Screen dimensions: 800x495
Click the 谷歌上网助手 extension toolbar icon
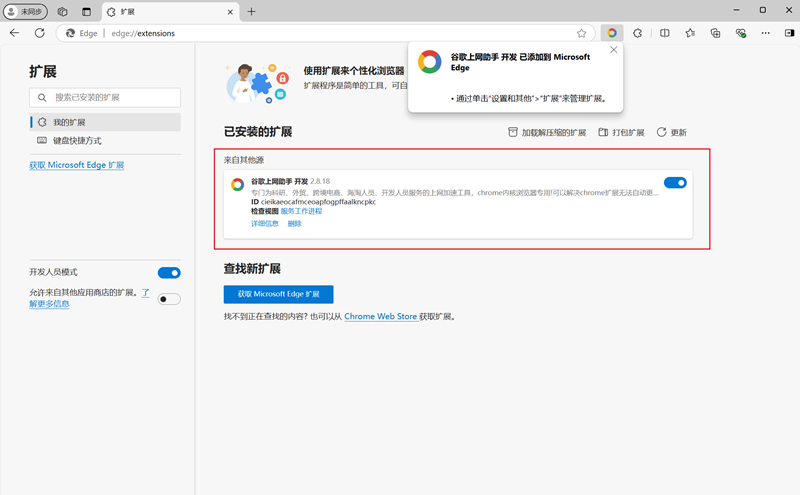[x=612, y=33]
